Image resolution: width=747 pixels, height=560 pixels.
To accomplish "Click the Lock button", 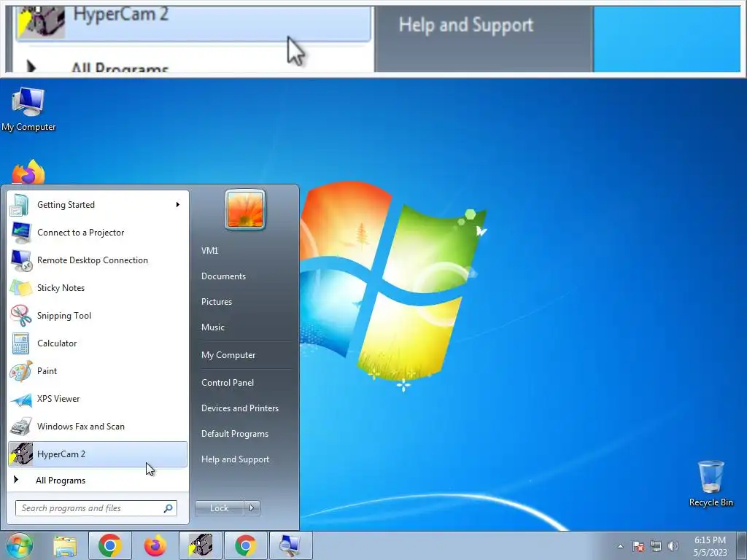I will pyautogui.click(x=219, y=508).
